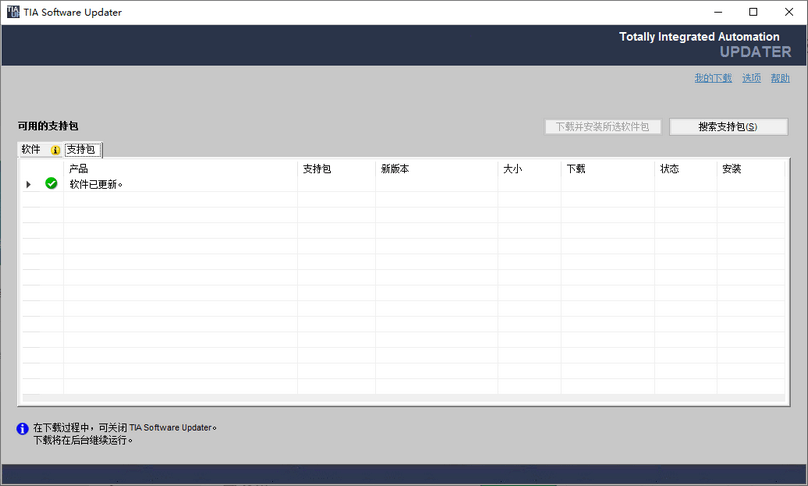
Task: Click the blue info icon at bottom
Action: pyautogui.click(x=23, y=428)
